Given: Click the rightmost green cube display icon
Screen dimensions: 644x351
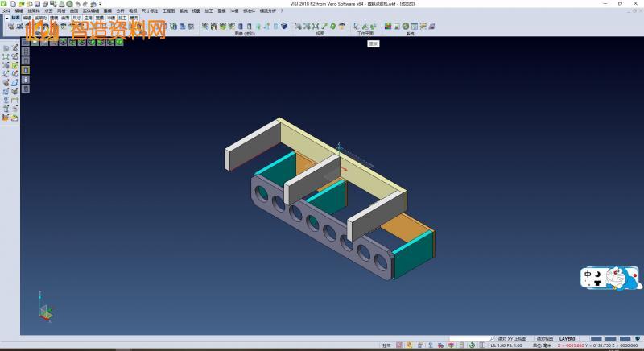Looking at the screenshot, I should coord(120,42).
